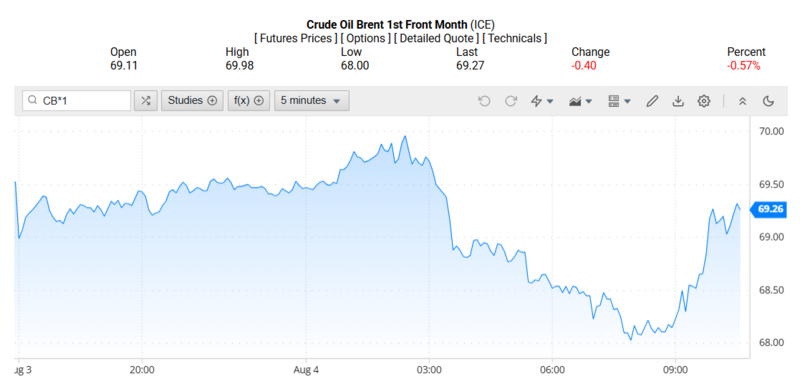Click the f(x) expressions button
The height and width of the screenshot is (379, 800).
coord(248,100)
